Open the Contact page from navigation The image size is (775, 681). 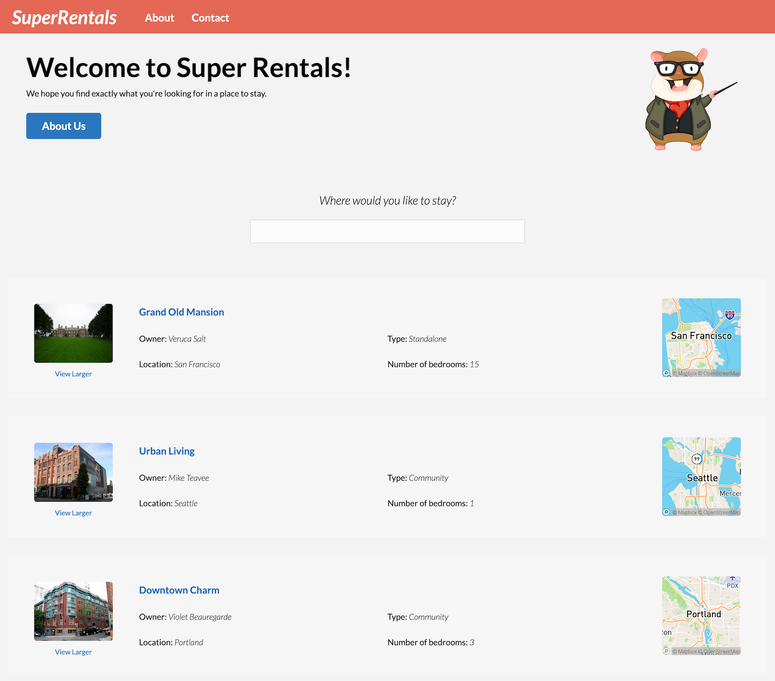tap(210, 18)
